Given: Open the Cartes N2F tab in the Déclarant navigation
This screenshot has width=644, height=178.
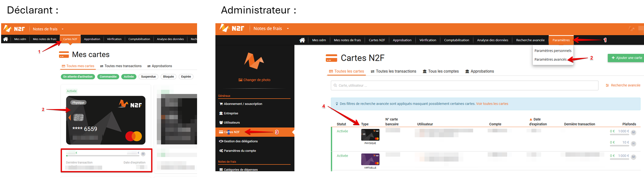Looking at the screenshot, I should click(70, 39).
